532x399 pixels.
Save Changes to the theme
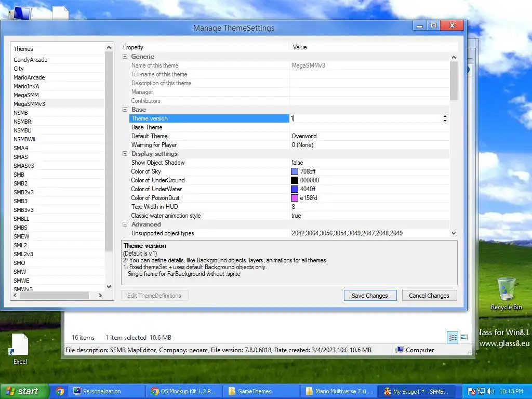(370, 296)
